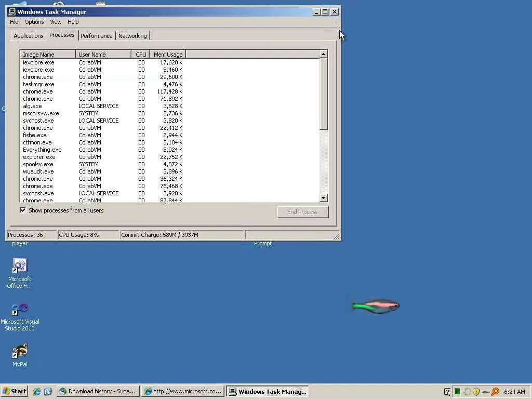The height and width of the screenshot is (399, 532).
Task: Open the View menu
Action: (x=56, y=22)
